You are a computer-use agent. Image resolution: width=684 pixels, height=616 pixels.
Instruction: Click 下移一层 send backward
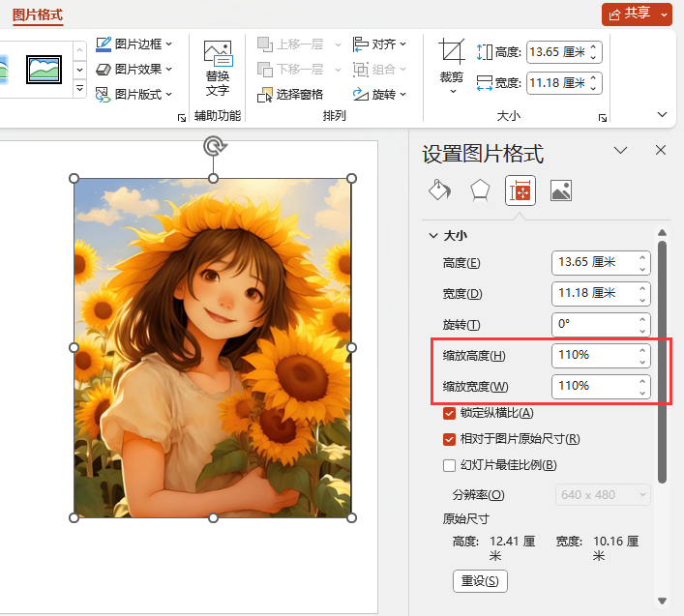pos(299,69)
